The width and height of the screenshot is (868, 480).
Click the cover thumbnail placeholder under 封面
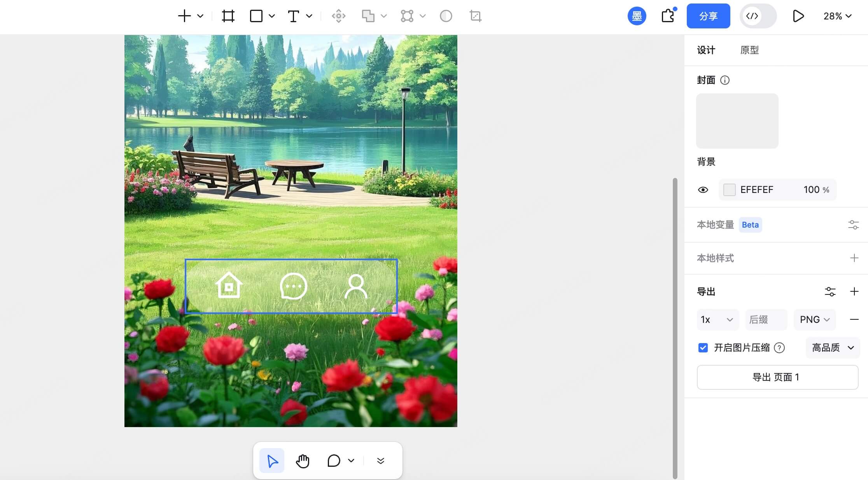pos(737,121)
